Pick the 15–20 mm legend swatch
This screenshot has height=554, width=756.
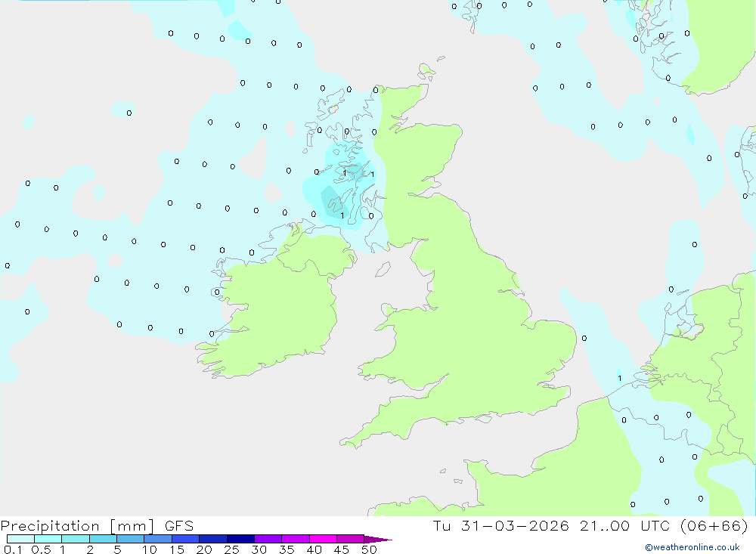[186, 539]
